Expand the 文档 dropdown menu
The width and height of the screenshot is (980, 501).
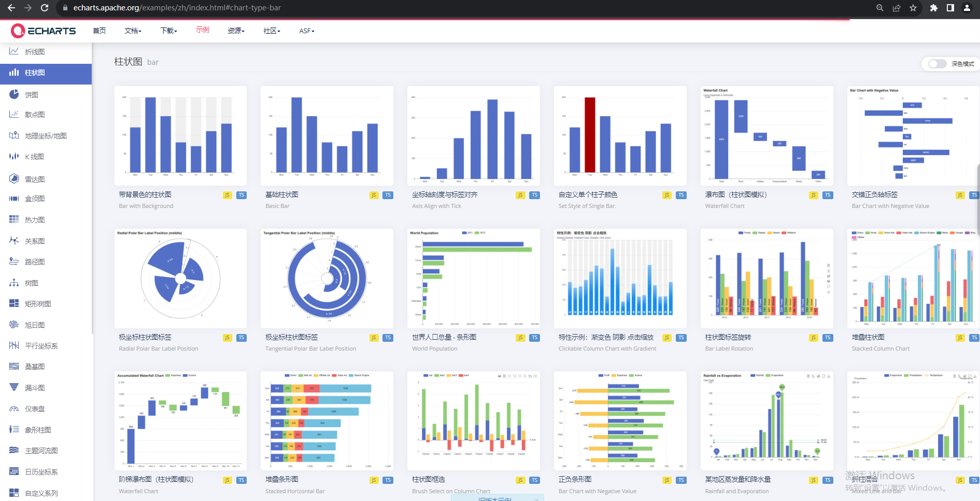[133, 31]
